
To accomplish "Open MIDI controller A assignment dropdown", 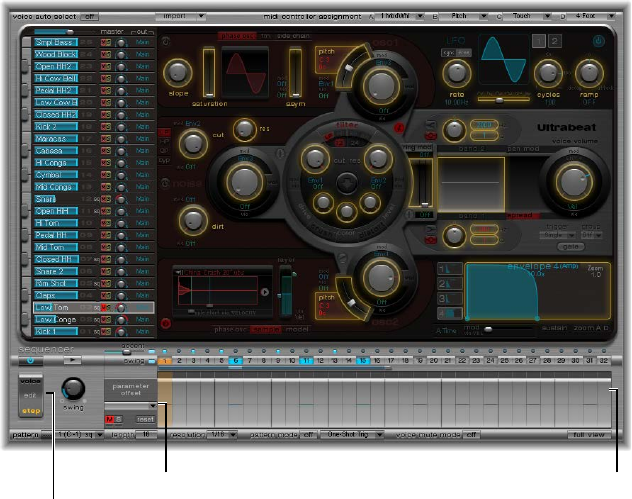I will pyautogui.click(x=400, y=16).
